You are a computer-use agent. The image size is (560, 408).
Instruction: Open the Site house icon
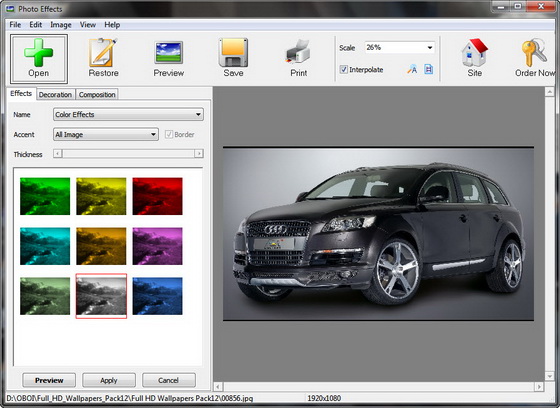pyautogui.click(x=474, y=52)
